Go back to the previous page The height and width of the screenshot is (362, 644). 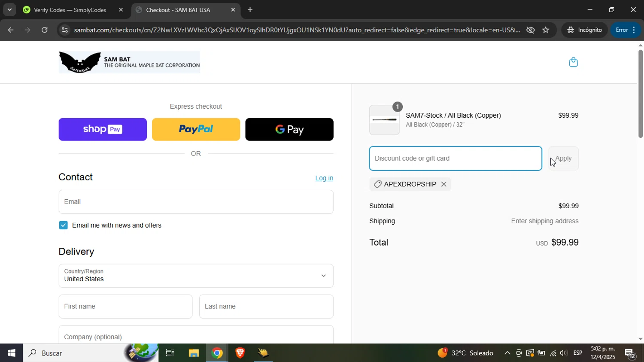pos(11,30)
